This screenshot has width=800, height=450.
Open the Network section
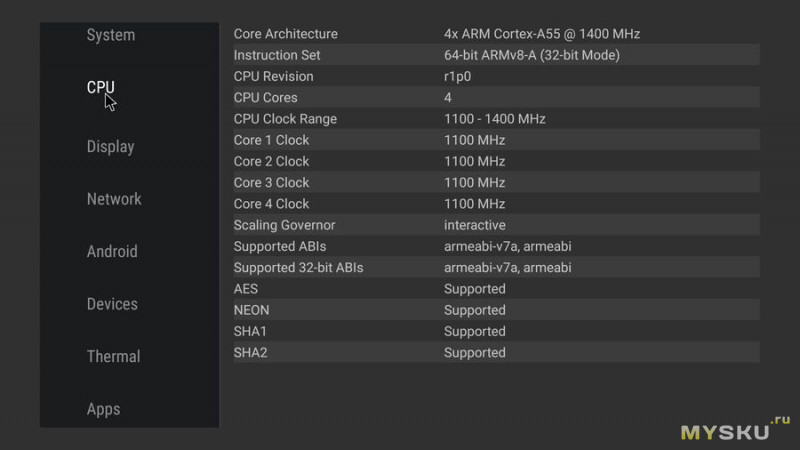click(114, 199)
